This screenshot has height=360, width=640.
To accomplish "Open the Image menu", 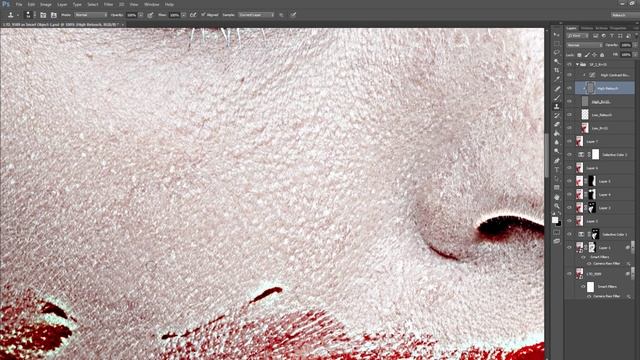I will (46, 4).
